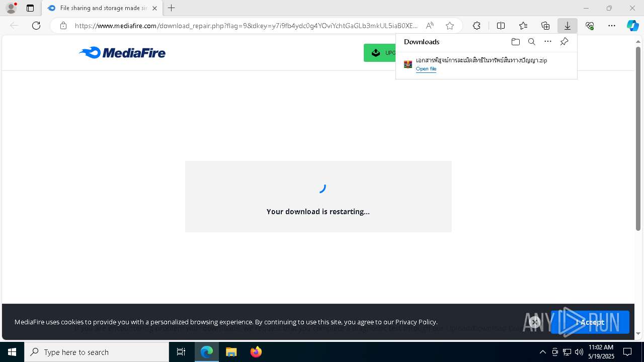Close the File sharing MediaFire tab

point(154,8)
